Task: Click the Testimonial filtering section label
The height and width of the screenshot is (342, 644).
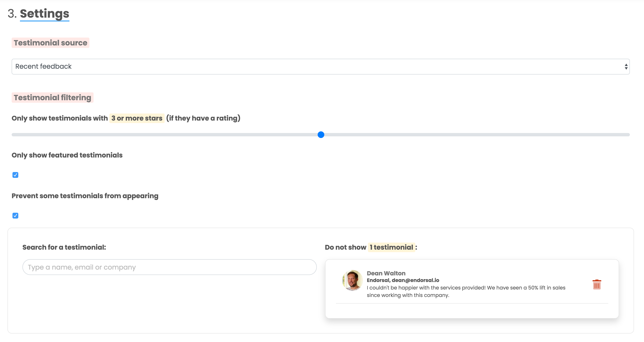Action: (x=52, y=97)
